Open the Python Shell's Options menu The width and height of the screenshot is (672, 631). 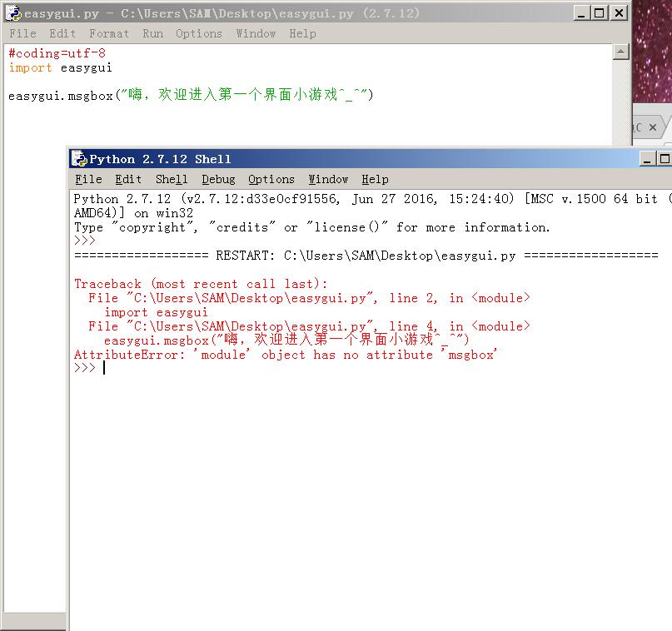click(x=271, y=179)
